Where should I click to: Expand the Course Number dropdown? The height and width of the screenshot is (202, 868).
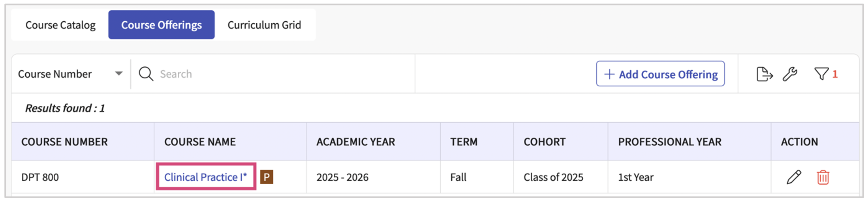pos(55,74)
